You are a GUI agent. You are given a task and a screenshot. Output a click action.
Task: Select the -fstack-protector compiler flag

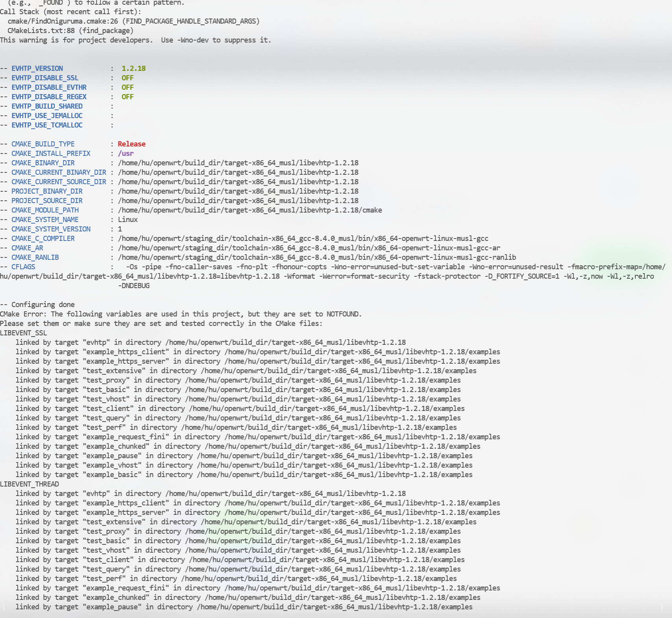(x=447, y=276)
